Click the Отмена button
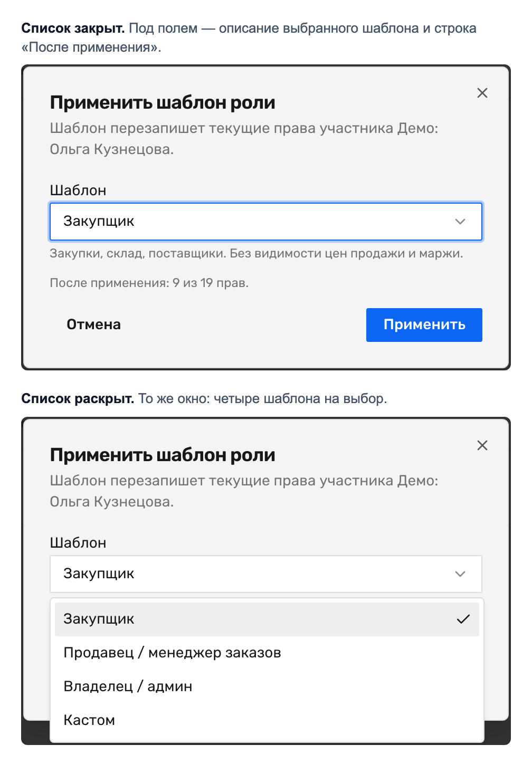This screenshot has width=532, height=764. 93,325
